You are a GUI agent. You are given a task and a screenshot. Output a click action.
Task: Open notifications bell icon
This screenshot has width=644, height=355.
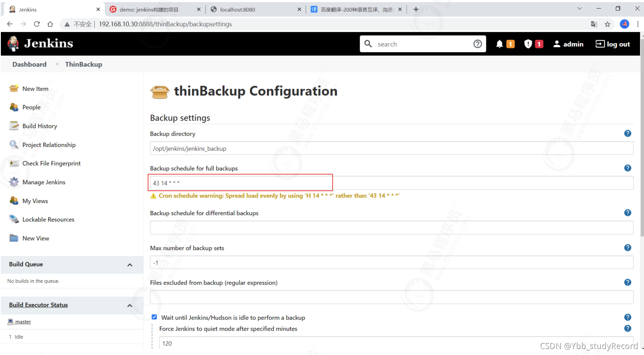tap(499, 44)
